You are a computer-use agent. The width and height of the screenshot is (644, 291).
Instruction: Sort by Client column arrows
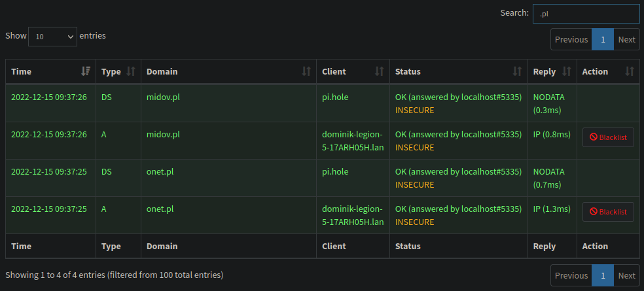tap(380, 71)
